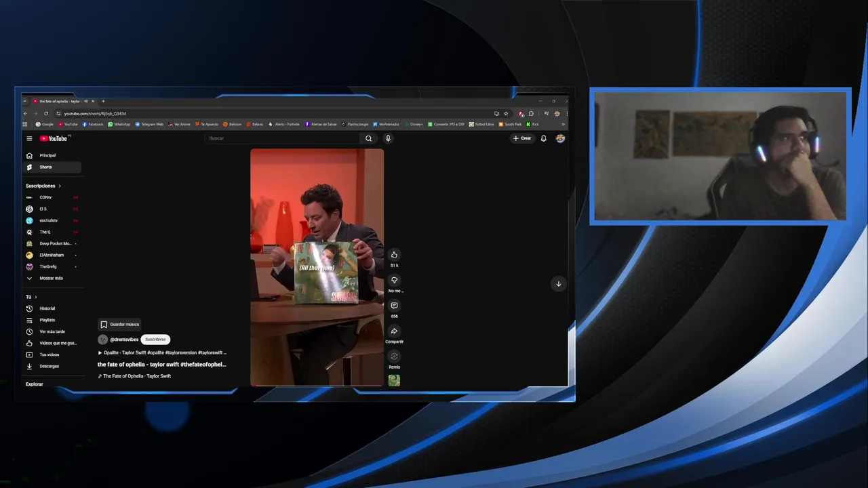The height and width of the screenshot is (488, 868).
Task: Click the Suscribirse button
Action: coord(155,340)
